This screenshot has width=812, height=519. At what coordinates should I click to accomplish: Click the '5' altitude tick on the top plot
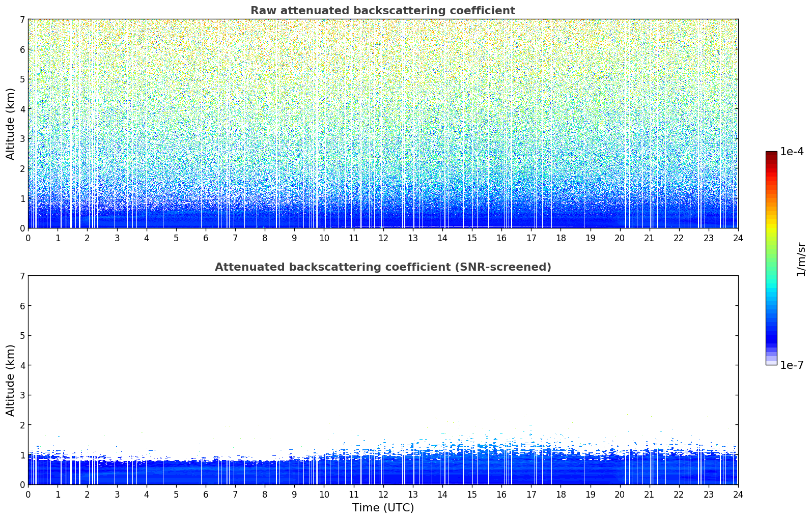pyautogui.click(x=22, y=79)
